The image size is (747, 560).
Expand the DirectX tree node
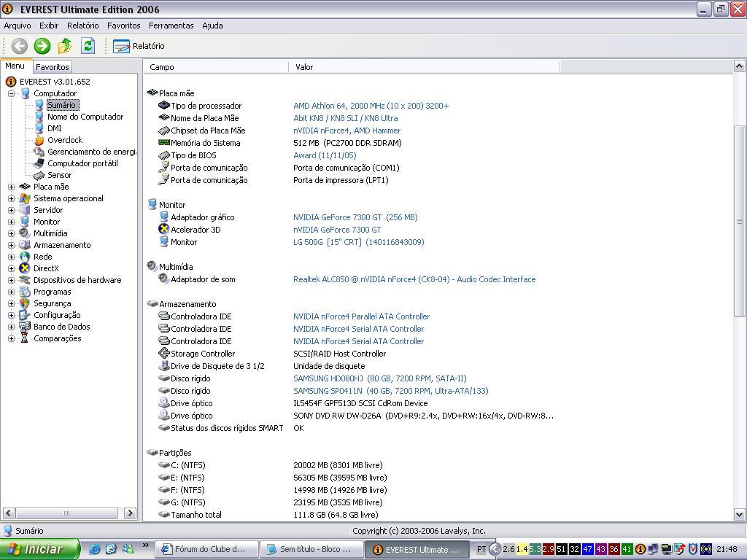click(11, 268)
